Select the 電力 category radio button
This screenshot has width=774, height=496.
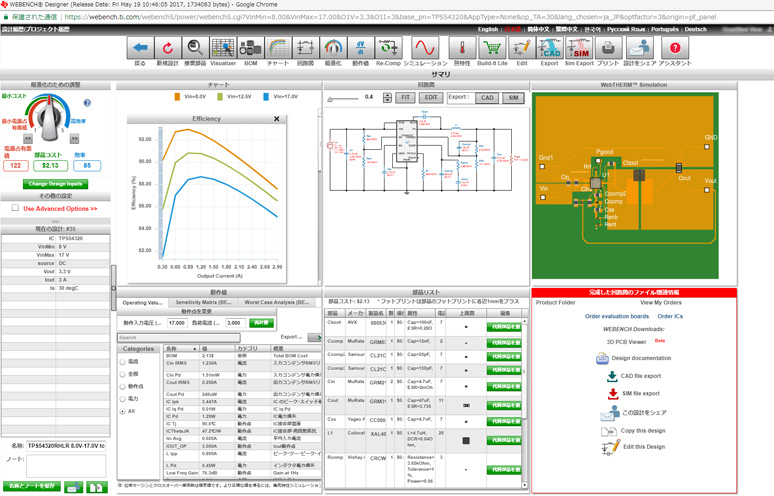pos(122,399)
